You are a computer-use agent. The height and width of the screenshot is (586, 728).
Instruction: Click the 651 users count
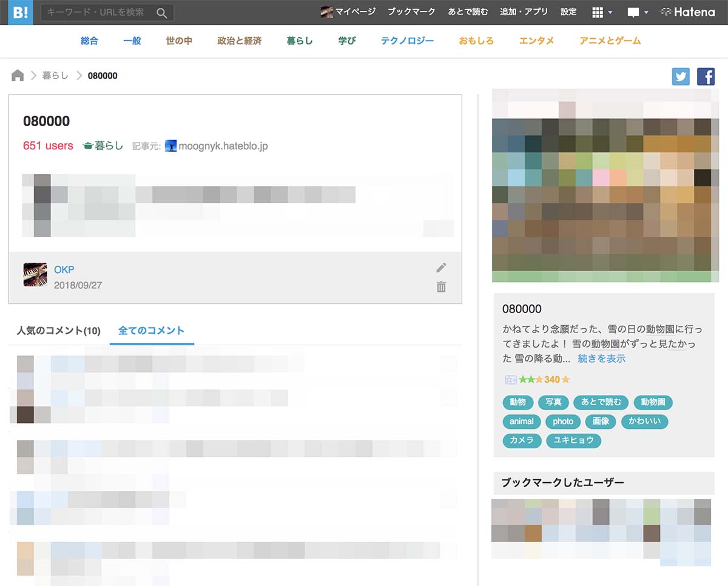point(48,146)
